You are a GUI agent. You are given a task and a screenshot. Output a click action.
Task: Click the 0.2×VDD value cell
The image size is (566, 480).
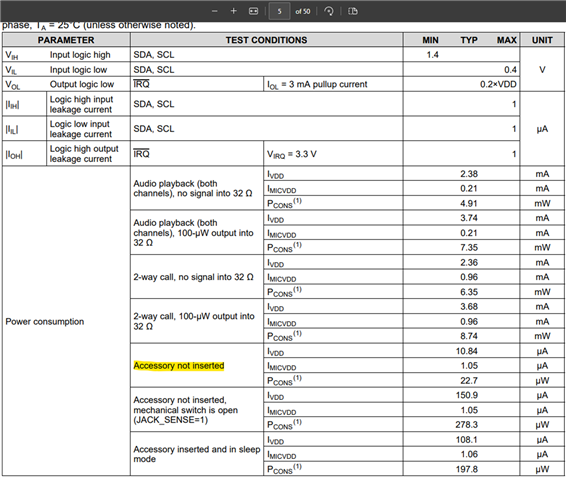(498, 84)
